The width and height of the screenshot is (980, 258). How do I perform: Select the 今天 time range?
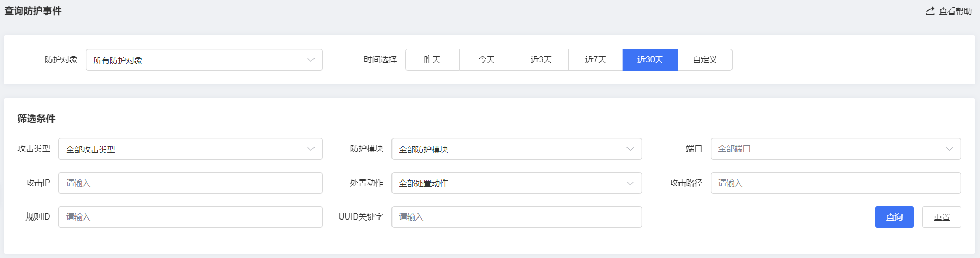487,60
